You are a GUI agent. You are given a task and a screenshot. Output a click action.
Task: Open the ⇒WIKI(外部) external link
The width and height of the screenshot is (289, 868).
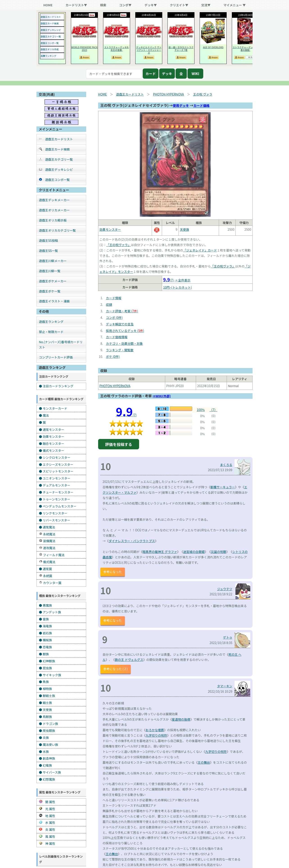[161, 396]
